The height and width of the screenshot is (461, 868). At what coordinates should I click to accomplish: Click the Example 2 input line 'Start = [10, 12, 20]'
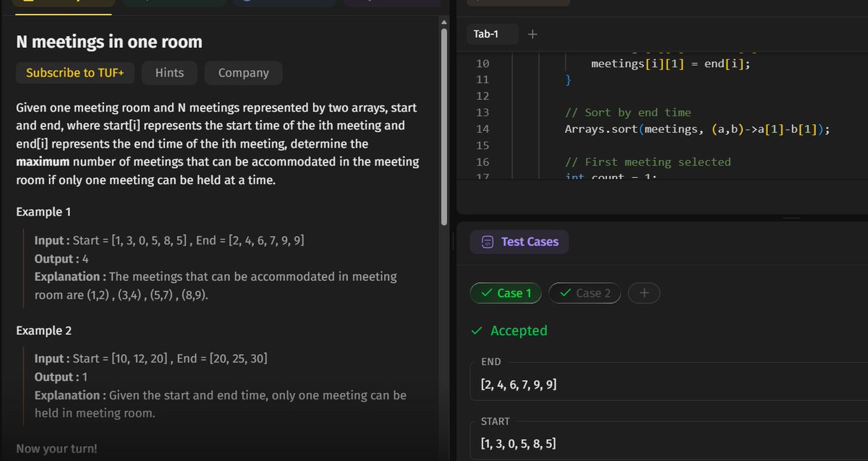tap(150, 359)
